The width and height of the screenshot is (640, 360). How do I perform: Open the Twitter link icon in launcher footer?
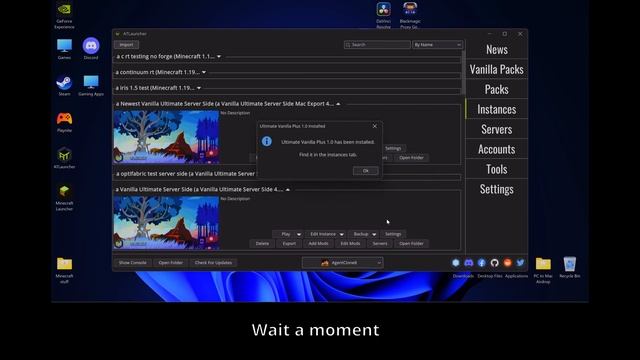tap(520, 263)
